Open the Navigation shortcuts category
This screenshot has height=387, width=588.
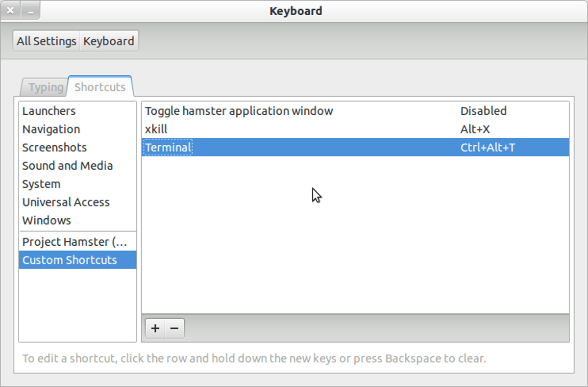click(x=51, y=129)
